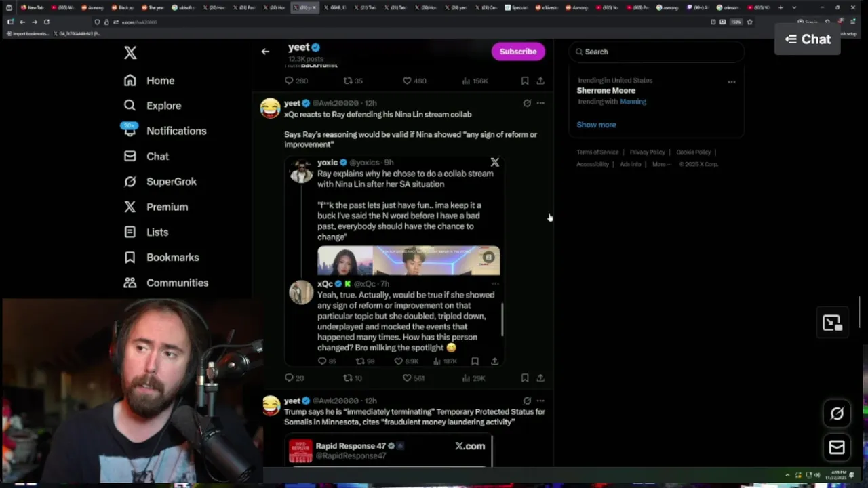The image size is (868, 488).
Task: Share the xQc reaction post
Action: pos(540,378)
